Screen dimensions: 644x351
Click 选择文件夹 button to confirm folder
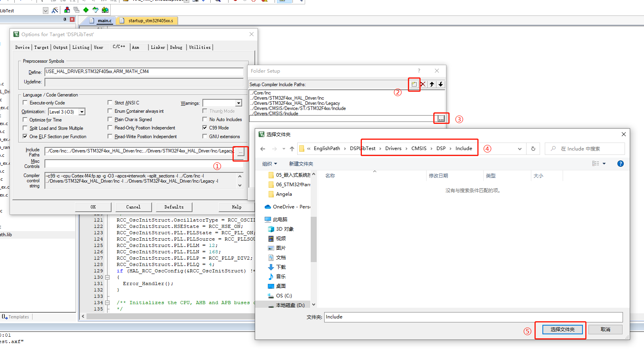pos(563,330)
